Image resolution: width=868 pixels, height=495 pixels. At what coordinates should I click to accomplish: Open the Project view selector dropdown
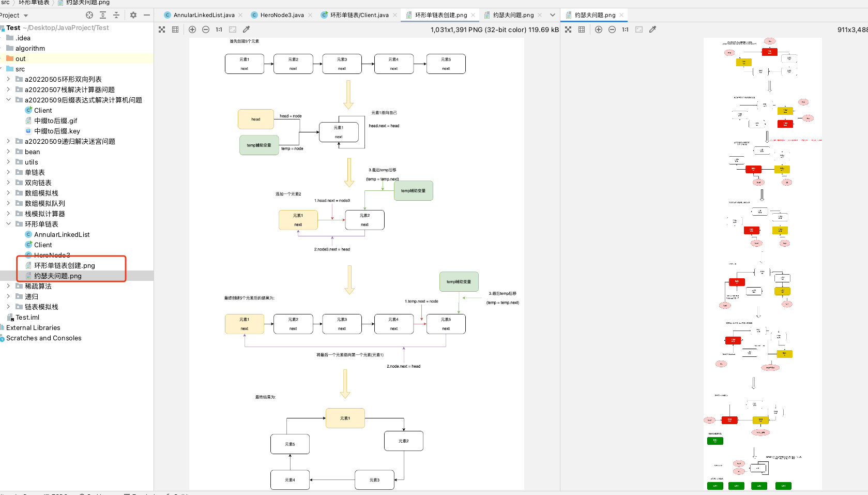pyautogui.click(x=13, y=15)
